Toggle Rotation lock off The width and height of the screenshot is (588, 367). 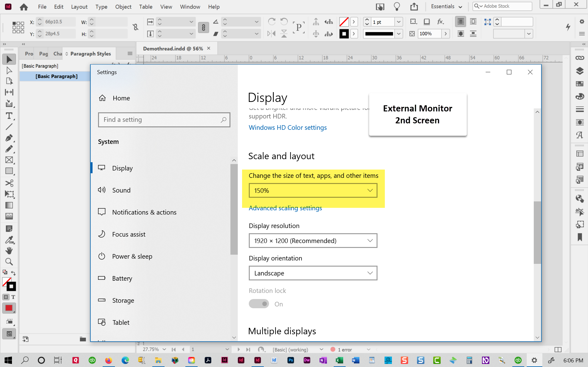(259, 304)
